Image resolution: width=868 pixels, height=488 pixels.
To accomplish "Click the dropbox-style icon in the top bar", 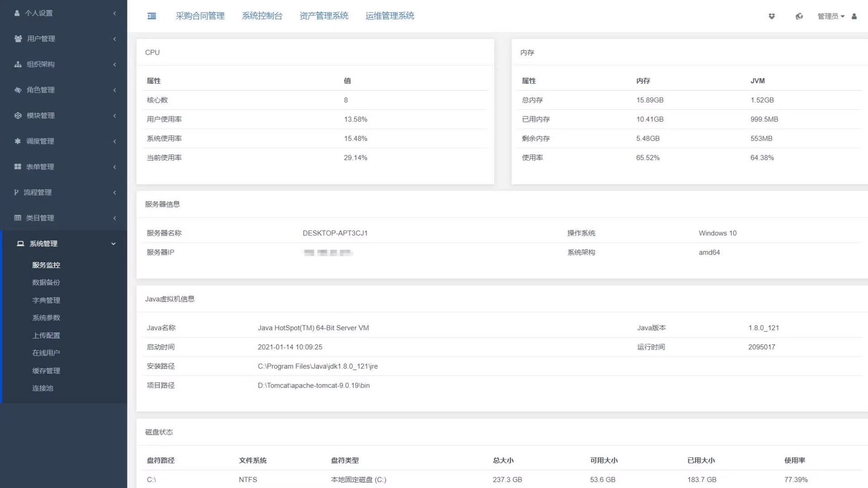I will [x=772, y=16].
